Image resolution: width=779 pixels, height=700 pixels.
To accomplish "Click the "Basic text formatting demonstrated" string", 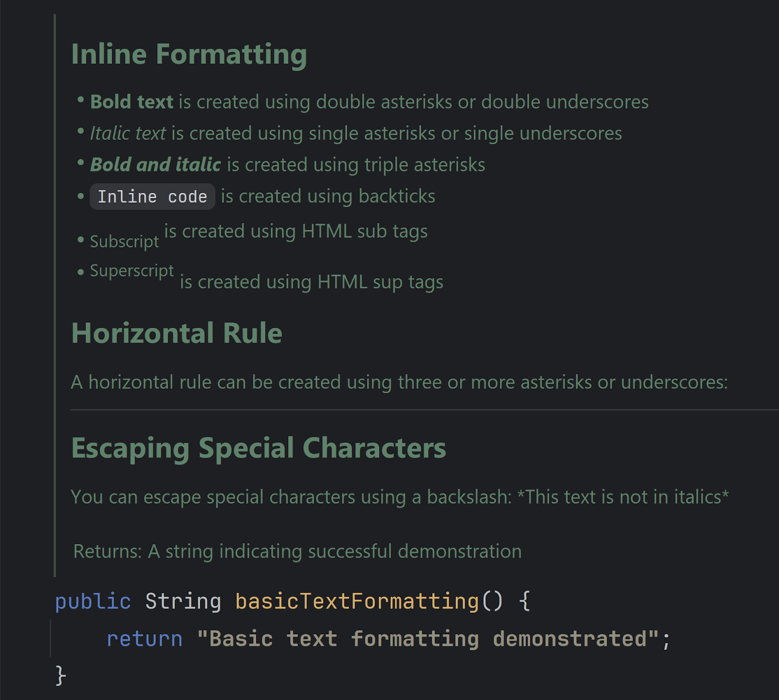I will pyautogui.click(x=428, y=639).
